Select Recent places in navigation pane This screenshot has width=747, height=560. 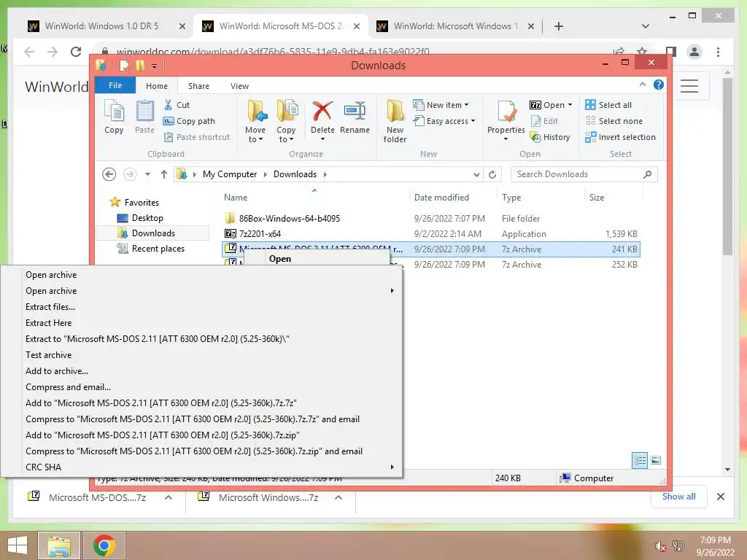coord(158,248)
